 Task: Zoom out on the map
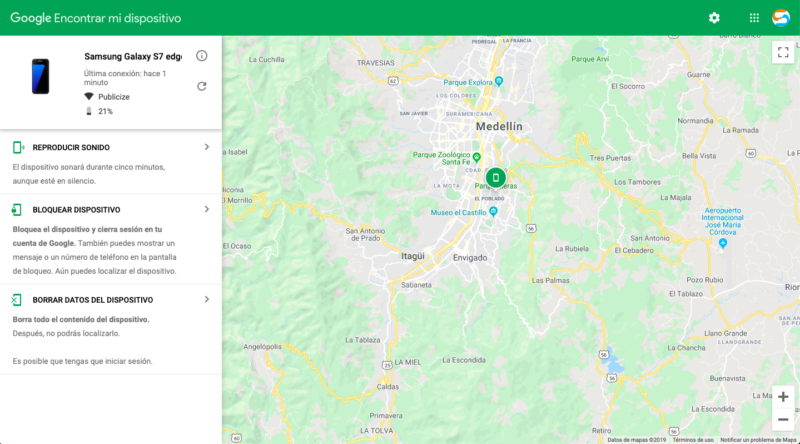783,420
